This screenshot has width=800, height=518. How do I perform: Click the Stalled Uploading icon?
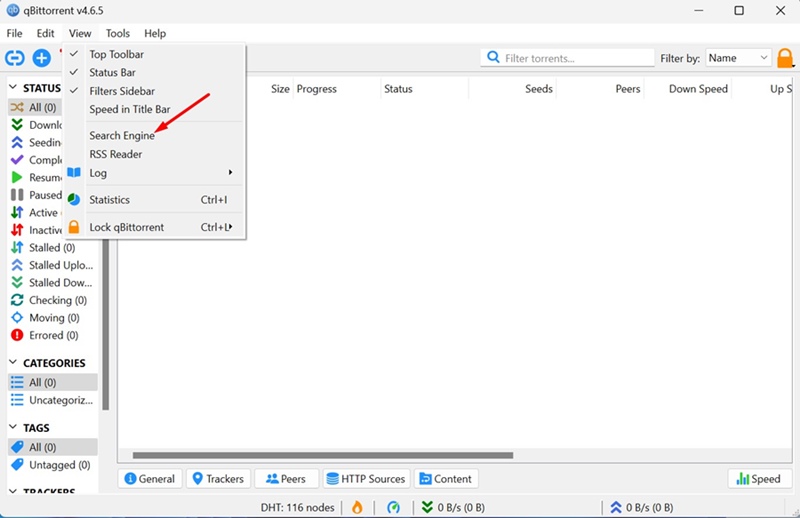(x=17, y=265)
